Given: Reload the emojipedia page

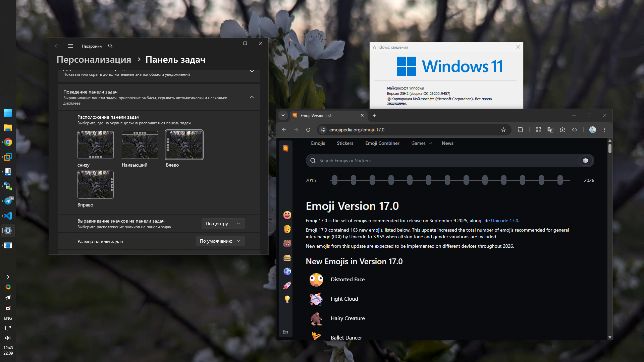Looking at the screenshot, I should (x=308, y=130).
